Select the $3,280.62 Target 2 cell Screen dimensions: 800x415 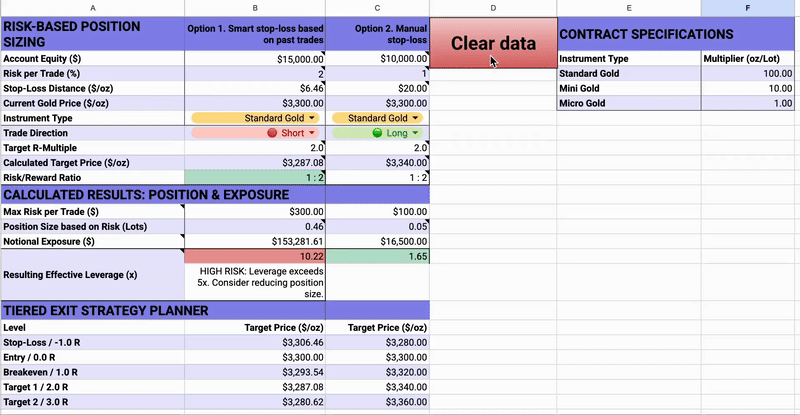tap(255, 402)
